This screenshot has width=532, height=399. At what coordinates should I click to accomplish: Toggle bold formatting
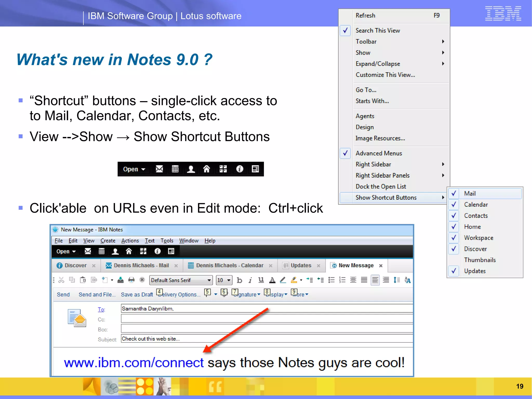pos(240,280)
